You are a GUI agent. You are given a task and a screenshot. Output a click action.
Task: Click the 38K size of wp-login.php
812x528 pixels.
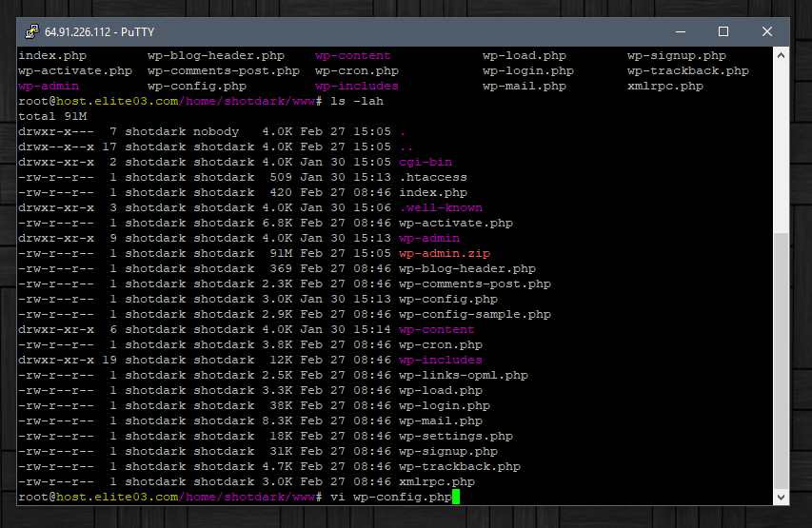pos(281,406)
